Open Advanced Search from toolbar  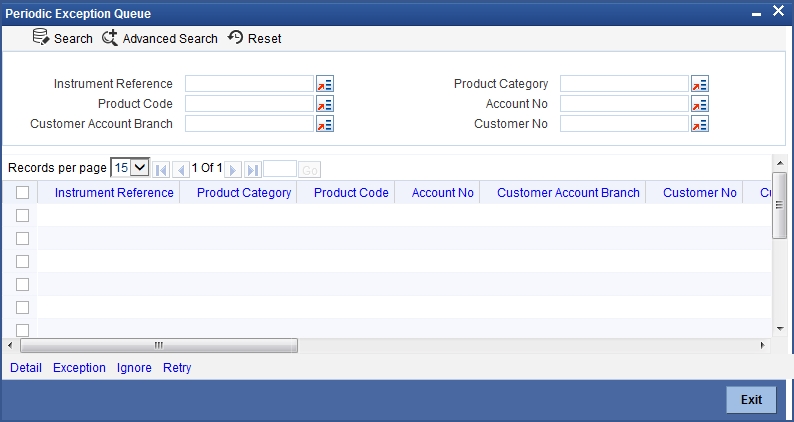click(x=160, y=39)
